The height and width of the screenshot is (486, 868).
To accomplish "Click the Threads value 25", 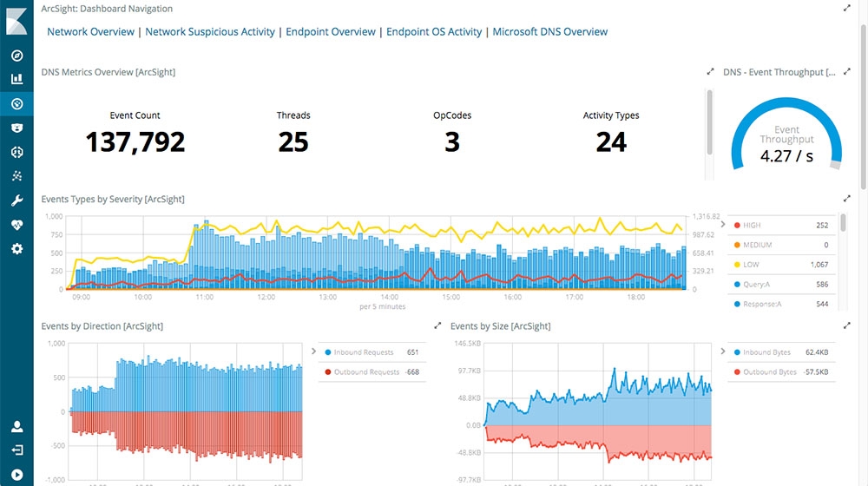I will click(293, 141).
